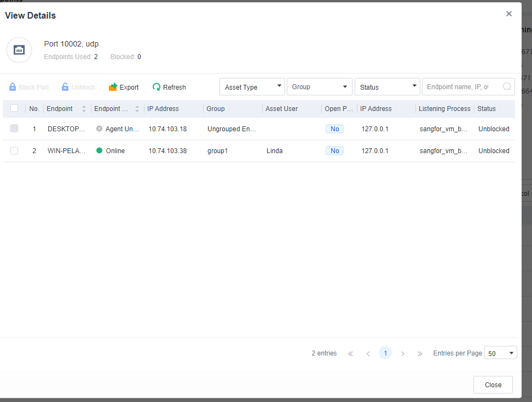The image size is (532, 402).
Task: Change Entries per Page dropdown
Action: (501, 353)
